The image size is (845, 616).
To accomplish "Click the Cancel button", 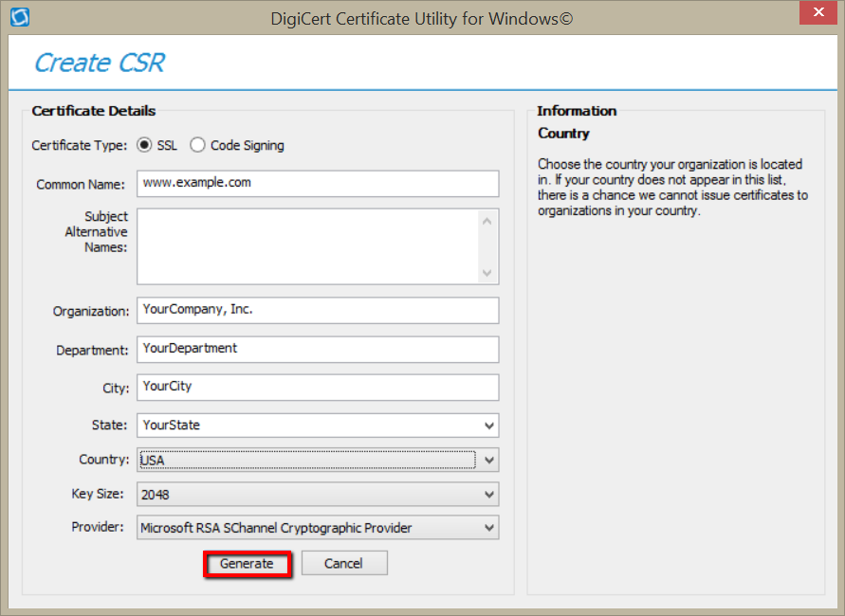I will (343, 563).
